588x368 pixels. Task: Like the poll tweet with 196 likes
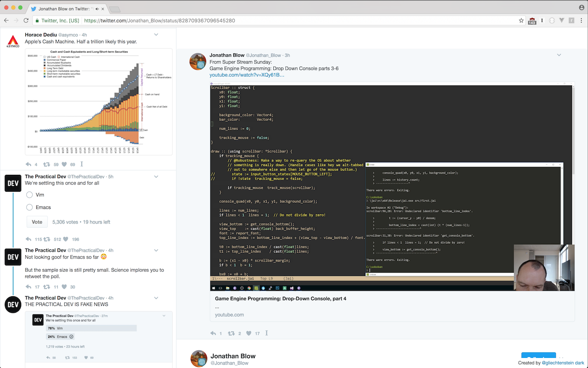pyautogui.click(x=66, y=239)
